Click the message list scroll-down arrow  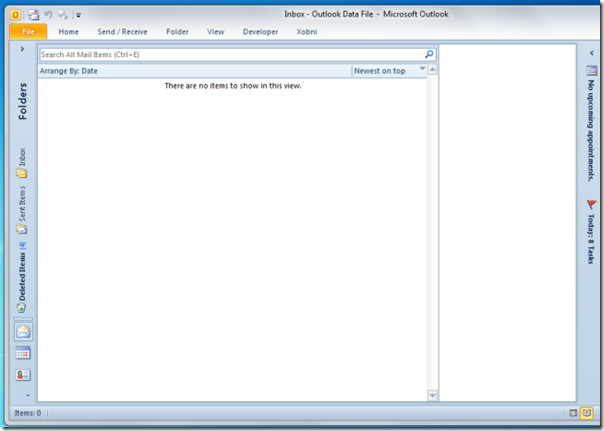[x=433, y=395]
